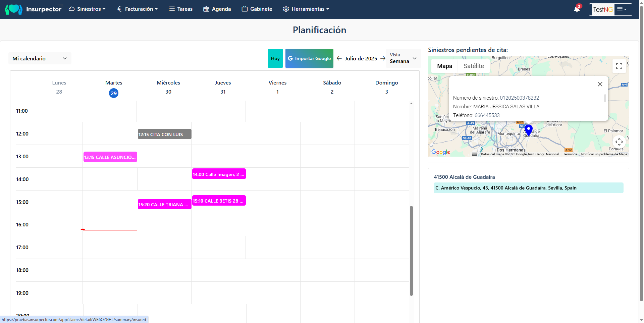This screenshot has width=644, height=323.
Task: Click the Gabinete briefcase icon
Action: [x=245, y=9]
